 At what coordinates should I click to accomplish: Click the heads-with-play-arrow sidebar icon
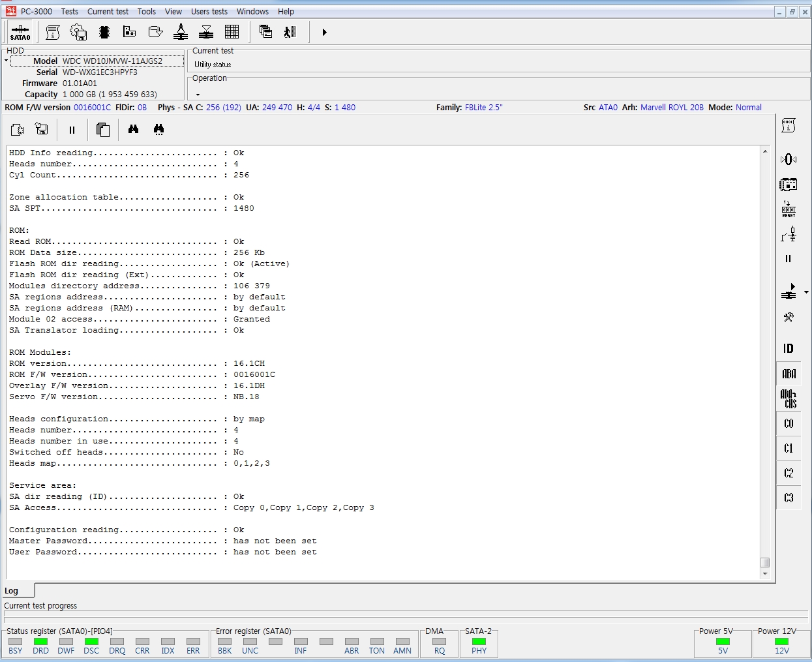pyautogui.click(x=789, y=292)
